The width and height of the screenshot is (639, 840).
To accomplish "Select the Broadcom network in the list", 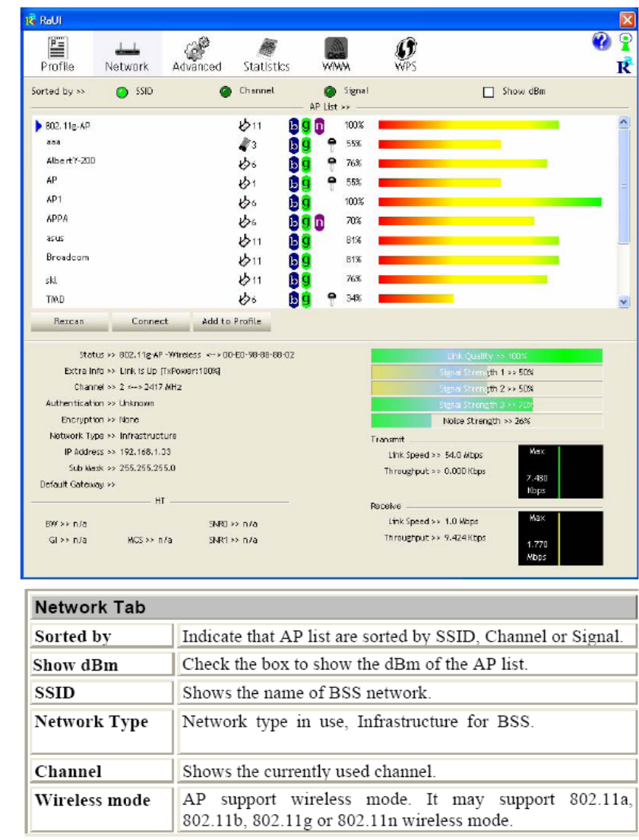I will click(x=324, y=260).
